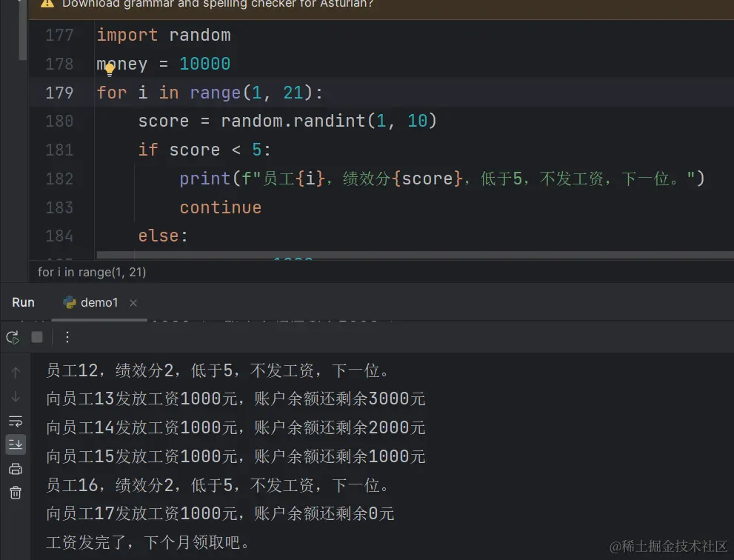Screen dimensions: 734x560
Task: Click 'if score < 5:' on line 181
Action: 204,150
